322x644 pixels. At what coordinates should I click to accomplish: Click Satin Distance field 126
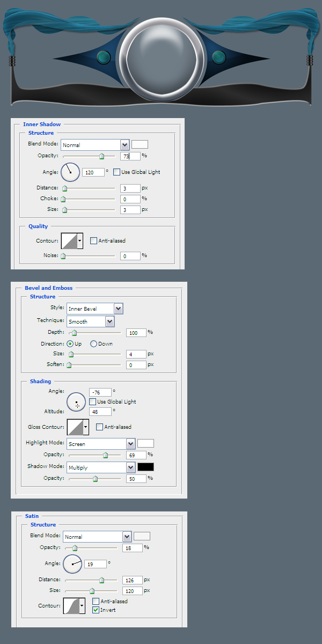tap(132, 580)
